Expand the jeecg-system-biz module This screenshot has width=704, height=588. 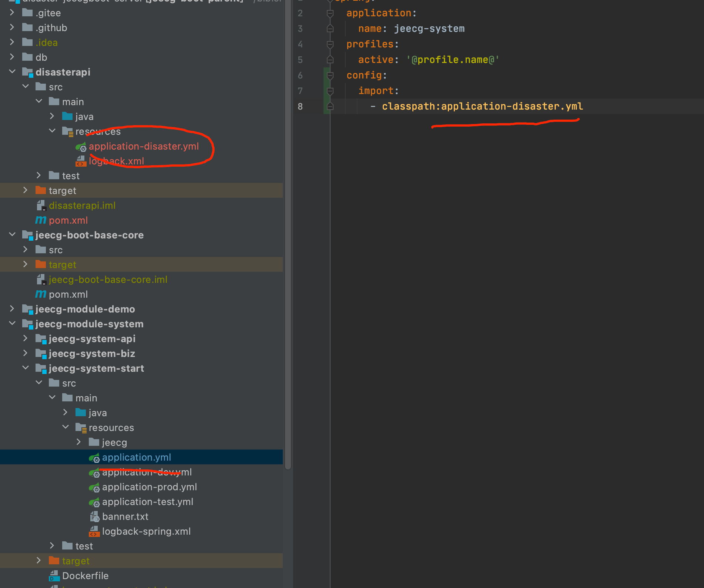(25, 353)
